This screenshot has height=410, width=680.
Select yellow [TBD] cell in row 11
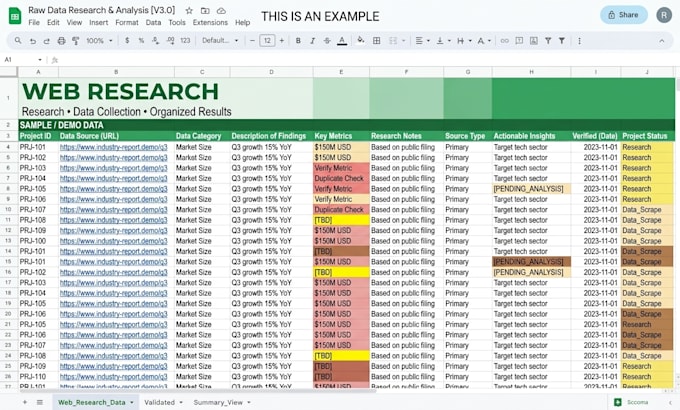coord(341,220)
